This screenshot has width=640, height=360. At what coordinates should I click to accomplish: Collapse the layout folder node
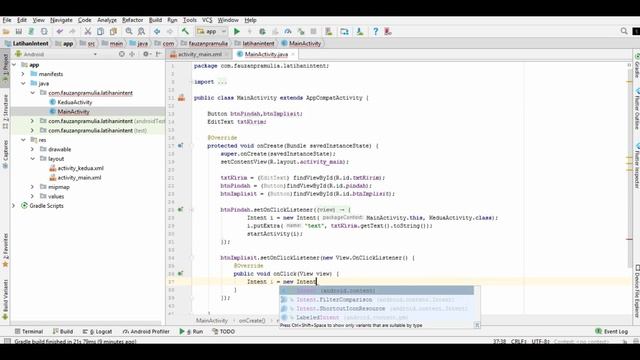coord(32,158)
